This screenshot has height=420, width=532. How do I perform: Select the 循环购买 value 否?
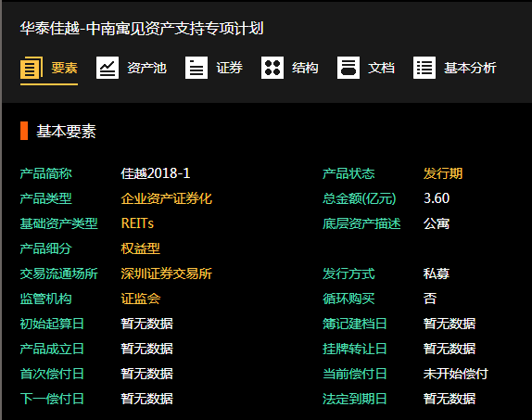(430, 299)
